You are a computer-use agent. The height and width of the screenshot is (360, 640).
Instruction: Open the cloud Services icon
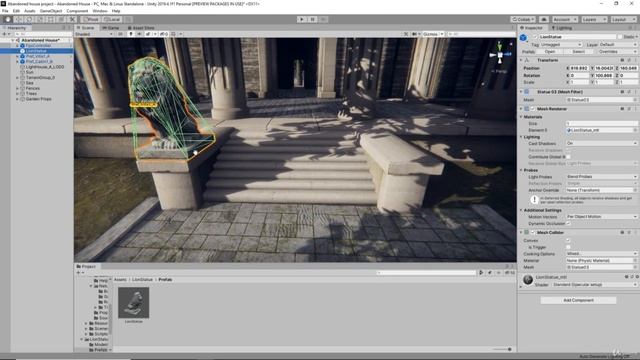[544, 19]
